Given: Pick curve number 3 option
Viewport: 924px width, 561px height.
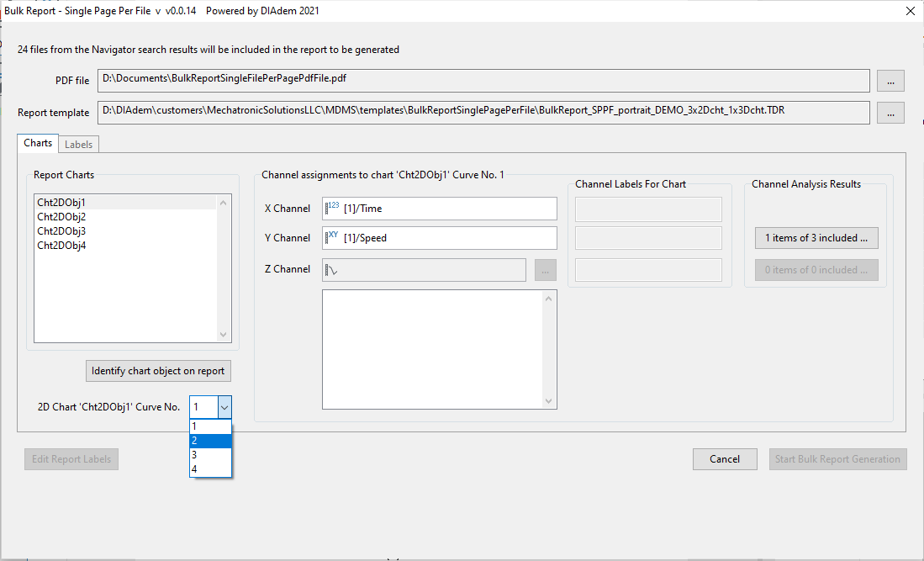Looking at the screenshot, I should tap(210, 455).
